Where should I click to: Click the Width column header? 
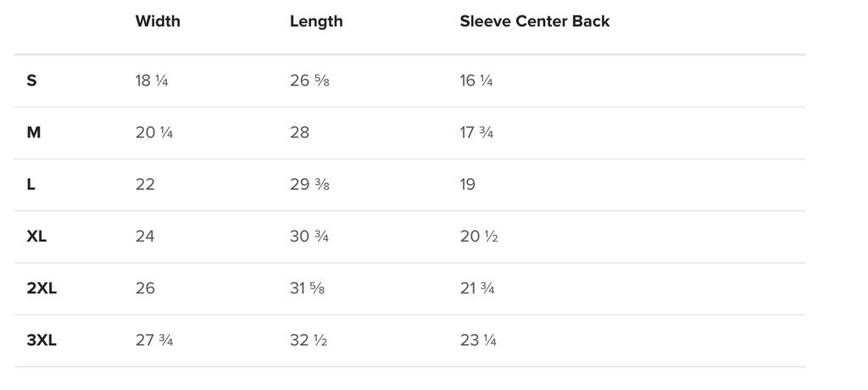[x=158, y=21]
